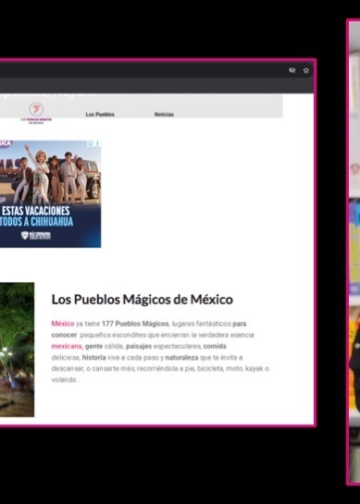Click the bold word paisajes
This screenshot has width=360, height=504.
tap(139, 346)
